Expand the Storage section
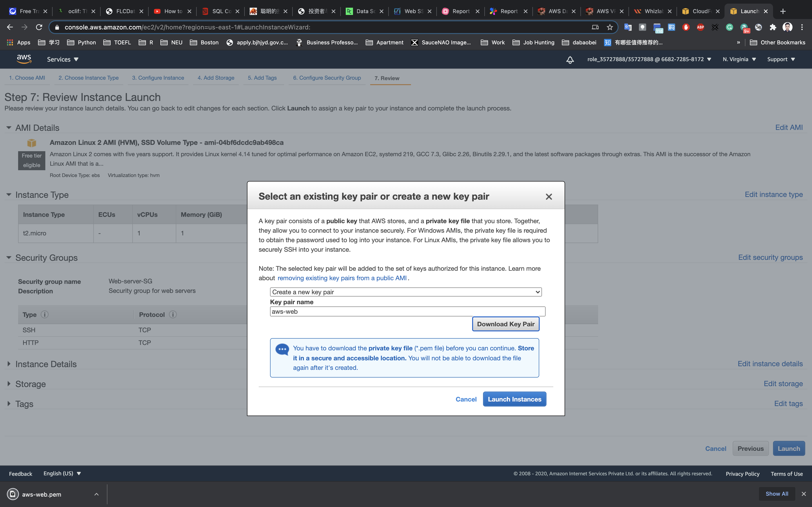812x507 pixels. (x=9, y=384)
